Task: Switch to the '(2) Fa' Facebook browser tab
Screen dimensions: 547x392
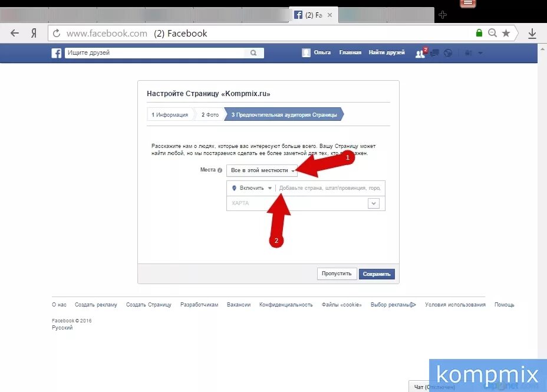Action: 313,15
